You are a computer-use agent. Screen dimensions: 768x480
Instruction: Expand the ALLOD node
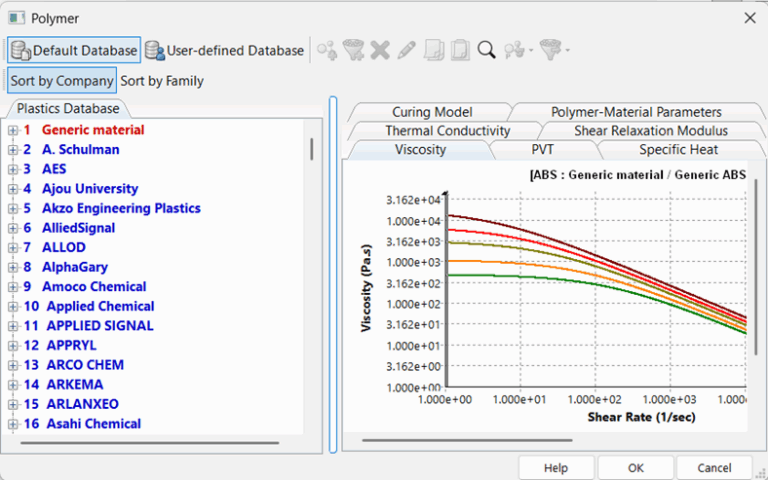point(13,248)
